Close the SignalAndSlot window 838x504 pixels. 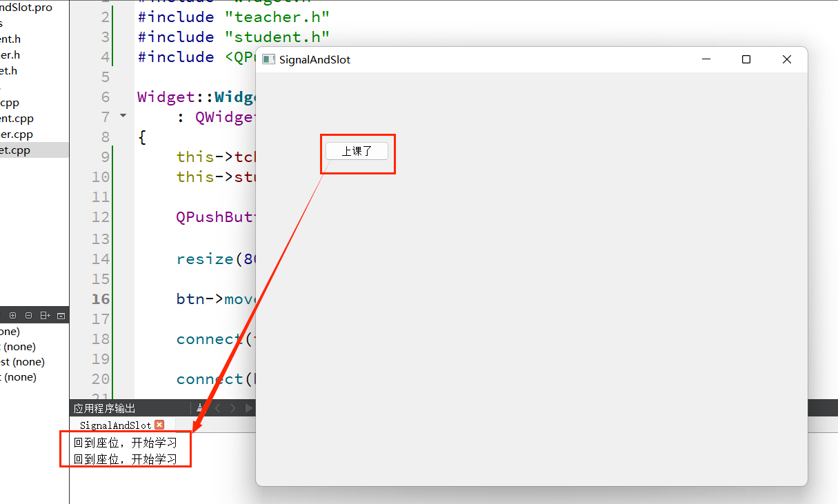786,59
